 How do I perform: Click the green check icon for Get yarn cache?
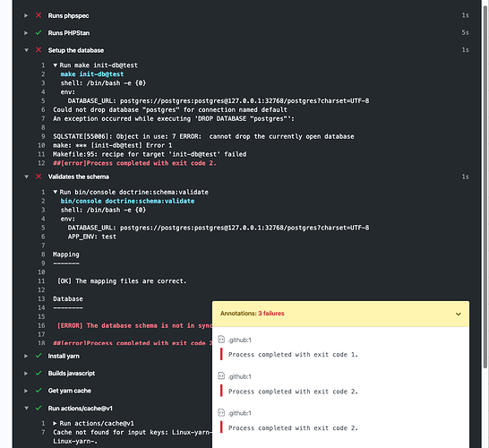39,391
